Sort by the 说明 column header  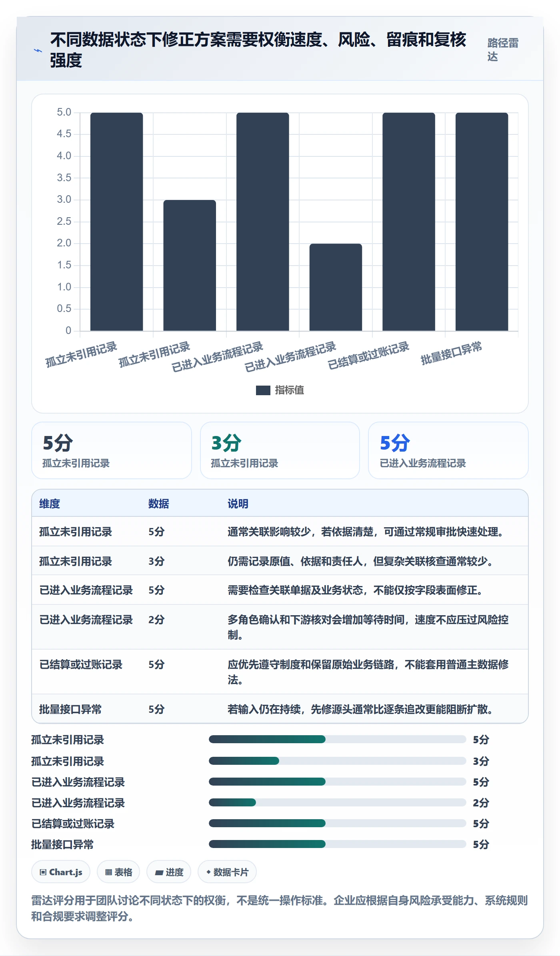click(238, 504)
